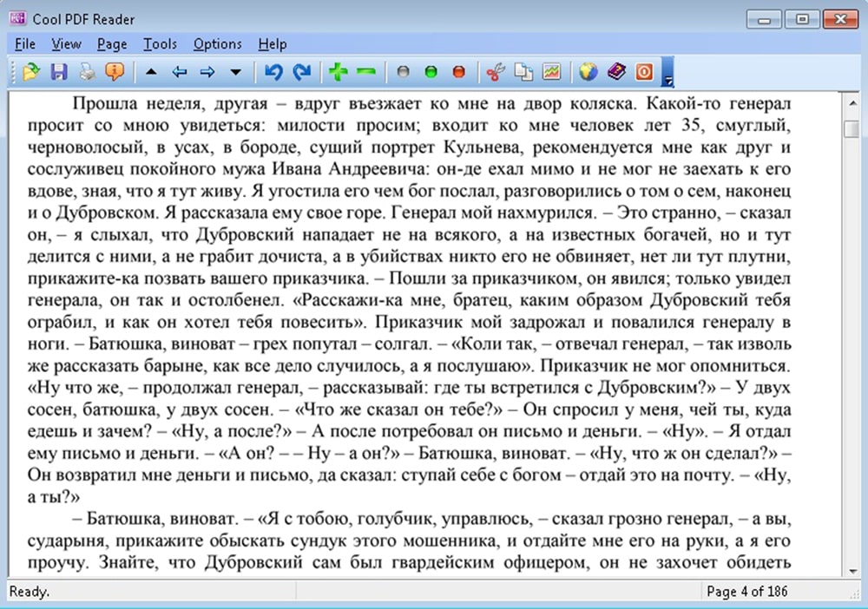Jump to last page with down triangle
Screen dimensions: 868x609
pyautogui.click(x=235, y=73)
